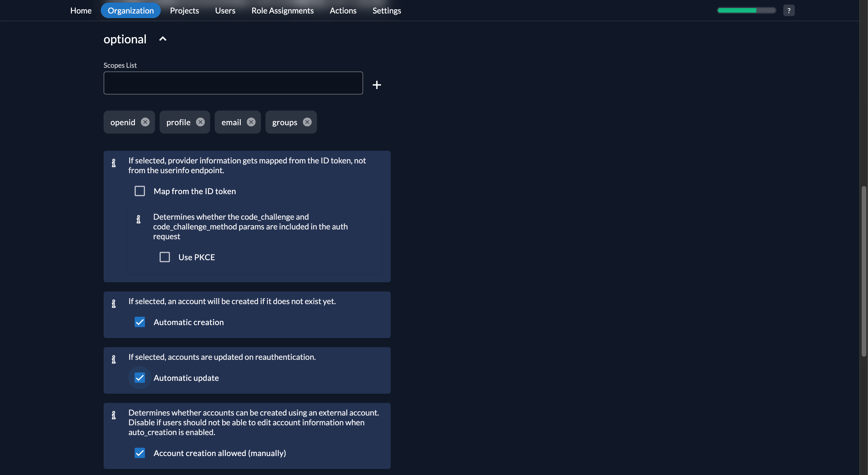868x475 pixels.
Task: Click the page vertical scrollbar thumb
Action: click(864, 271)
